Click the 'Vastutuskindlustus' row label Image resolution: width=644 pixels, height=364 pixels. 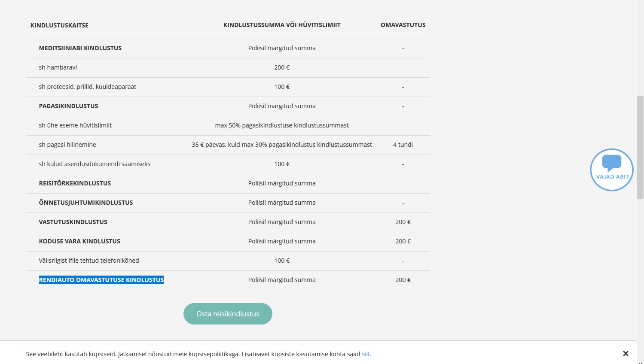[x=73, y=222]
